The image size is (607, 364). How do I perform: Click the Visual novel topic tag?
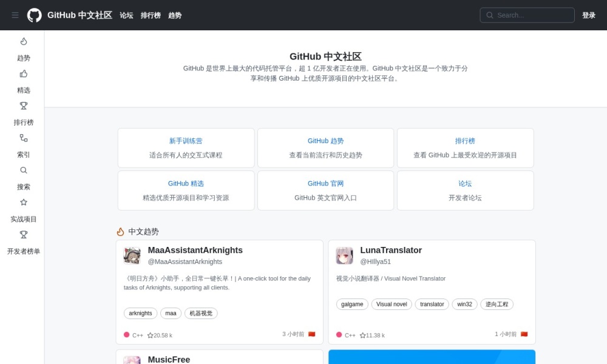(x=392, y=305)
